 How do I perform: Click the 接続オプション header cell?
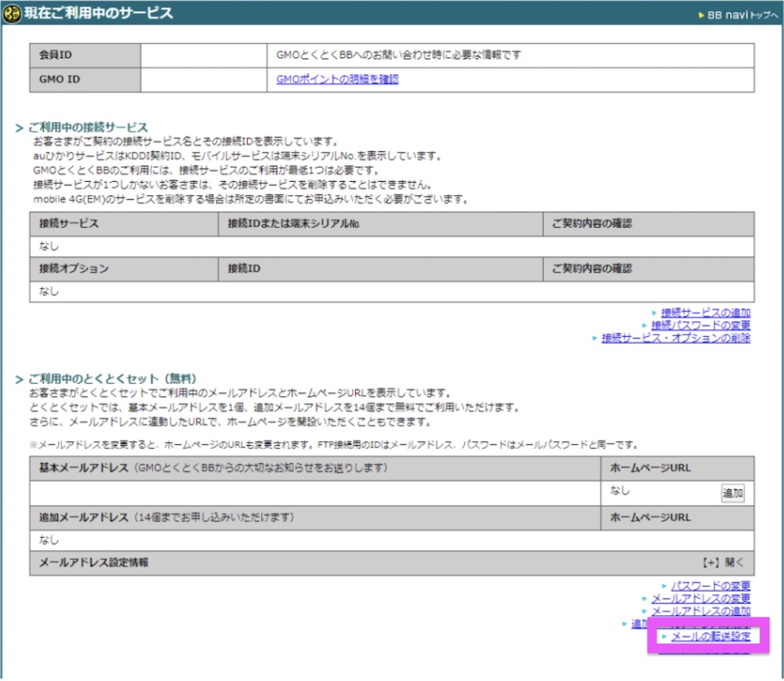point(124,269)
